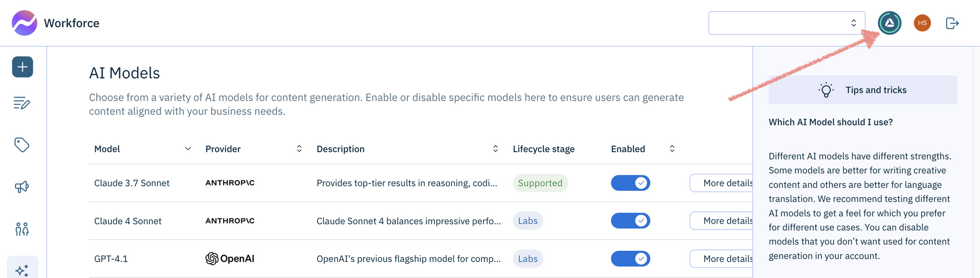Open the HS user avatar
The height and width of the screenshot is (278, 980).
(x=922, y=23)
